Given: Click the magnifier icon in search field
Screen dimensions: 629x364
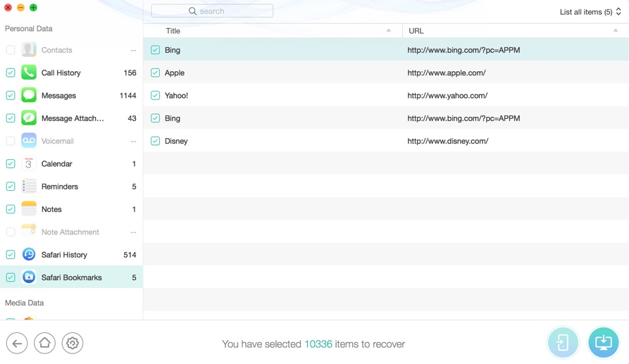Looking at the screenshot, I should 192,11.
